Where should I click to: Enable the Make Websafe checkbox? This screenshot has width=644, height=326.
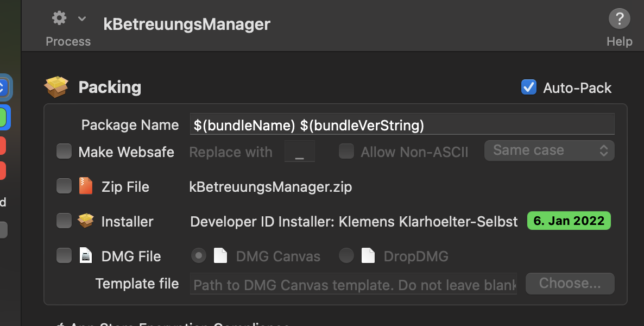tap(64, 151)
